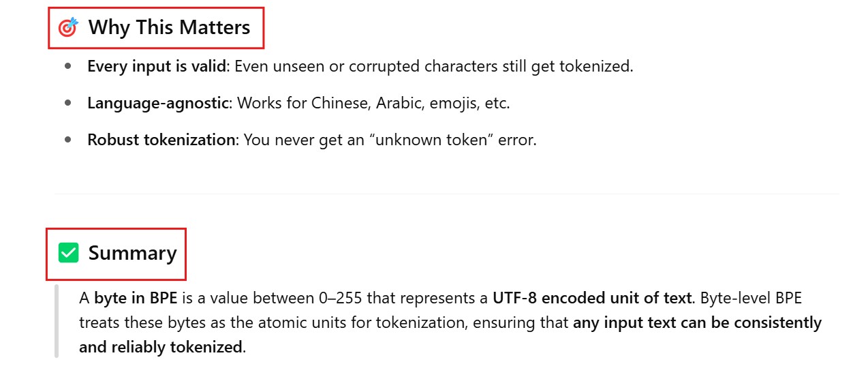Click bold text 'Every input is valid'

(156, 67)
